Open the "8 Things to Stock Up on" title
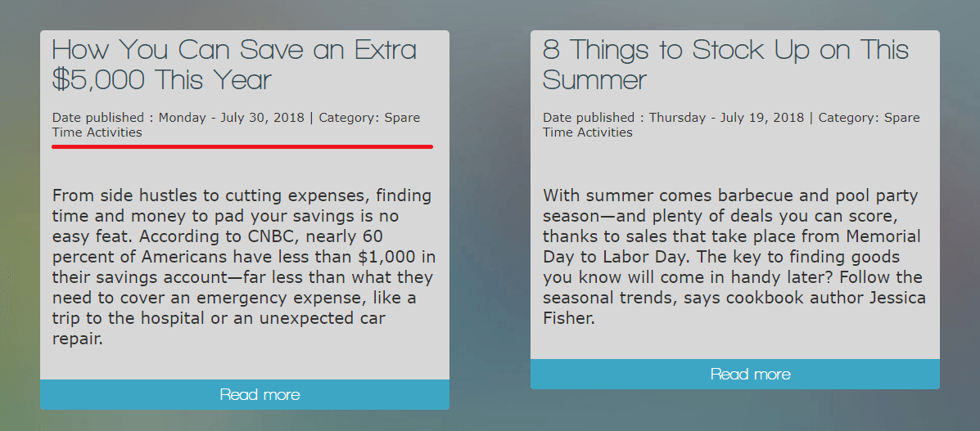Viewport: 980px width, 431px height. point(725,65)
